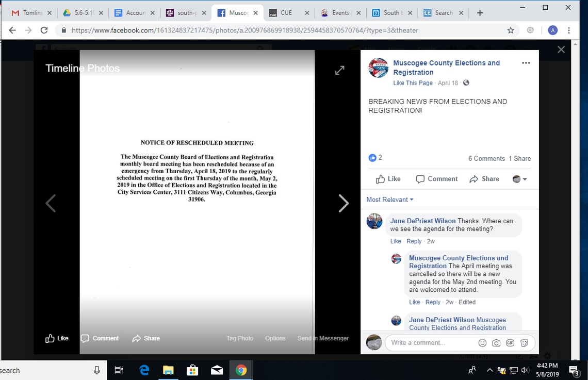Image resolution: width=588 pixels, height=380 pixels.
Task: Open the sticker picker in the comment box
Action: coord(524,342)
